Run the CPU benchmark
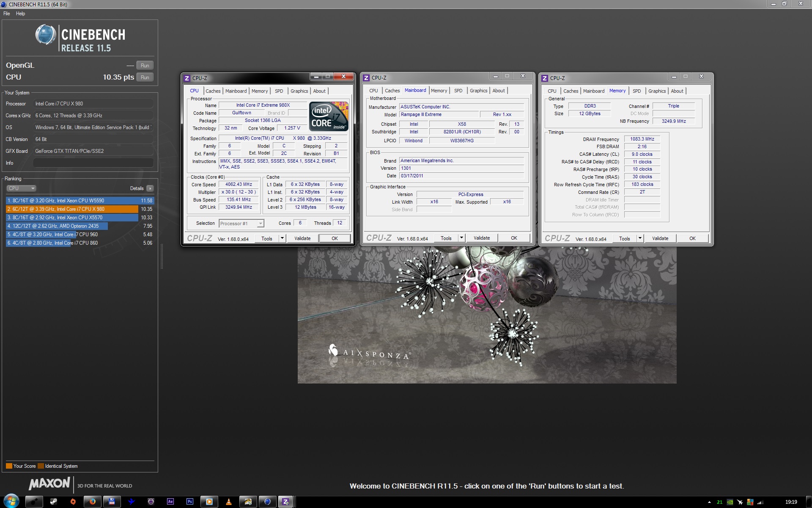Viewport: 812px width, 508px height. (x=145, y=77)
